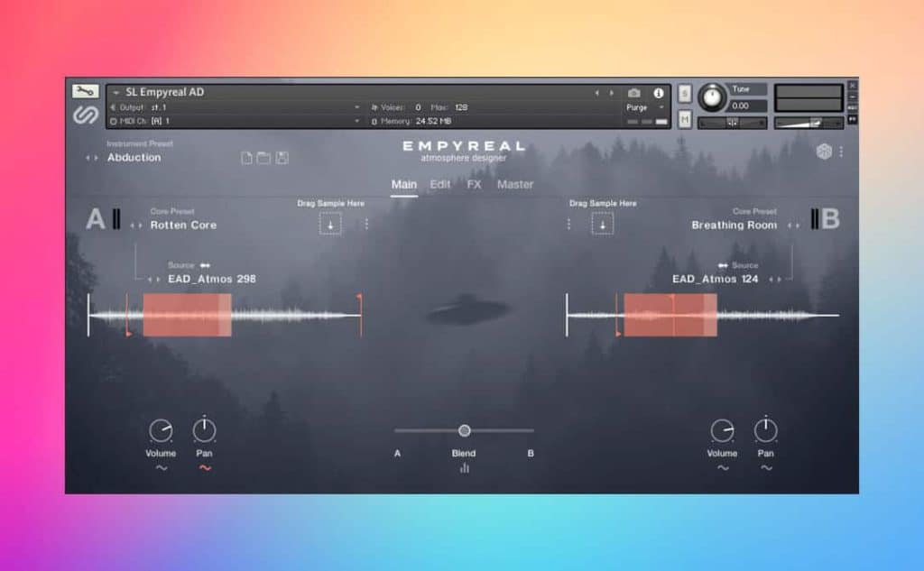Click the drag sample drop box for layer A
The width and height of the screenshot is (924, 571).
[x=330, y=224]
